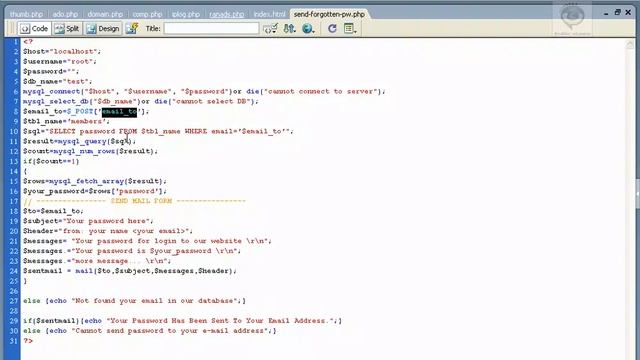Open the comp.php document tab
This screenshot has width=640, height=360.
click(147, 14)
